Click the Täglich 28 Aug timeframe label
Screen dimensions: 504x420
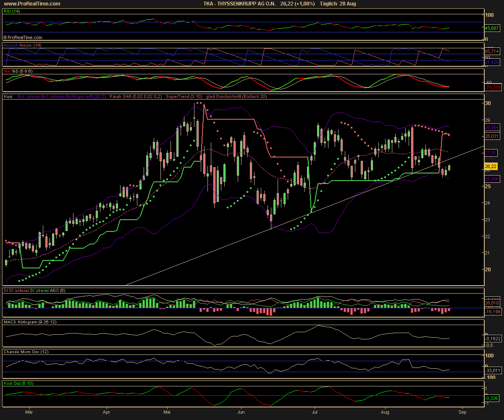pos(338,3)
